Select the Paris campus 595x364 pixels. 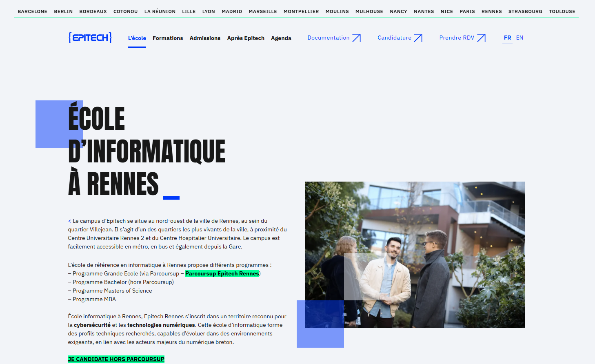click(467, 11)
